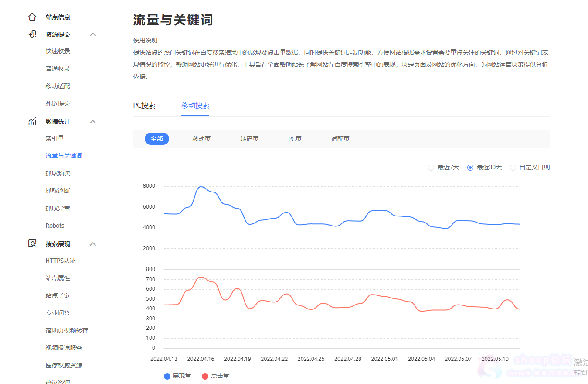
Task: Switch to the PC搜索 tab
Action: (x=144, y=106)
